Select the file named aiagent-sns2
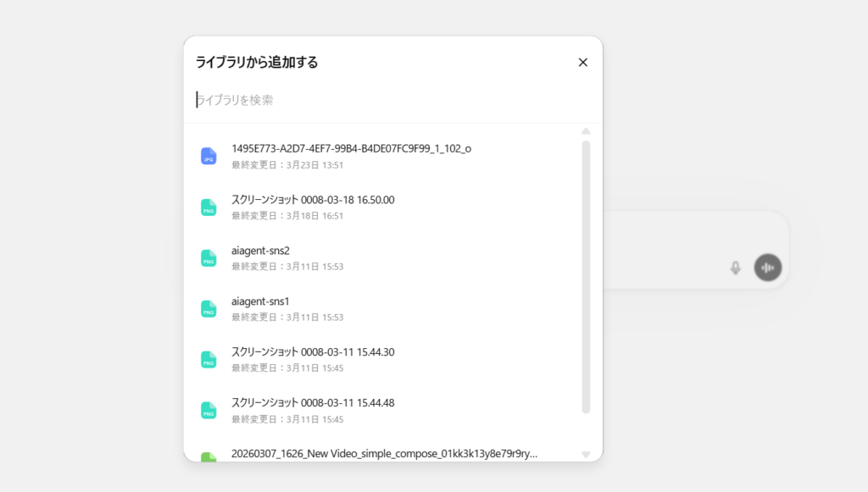The width and height of the screenshot is (868, 492). tap(260, 251)
